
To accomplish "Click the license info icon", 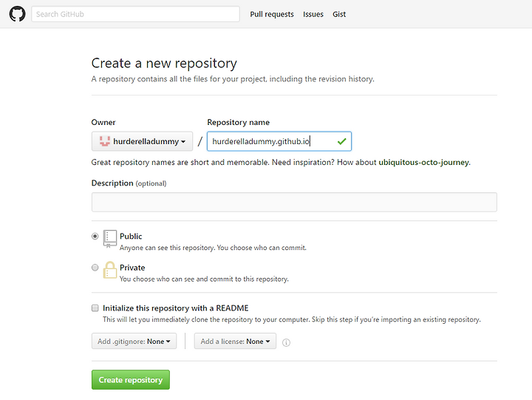I will [287, 342].
